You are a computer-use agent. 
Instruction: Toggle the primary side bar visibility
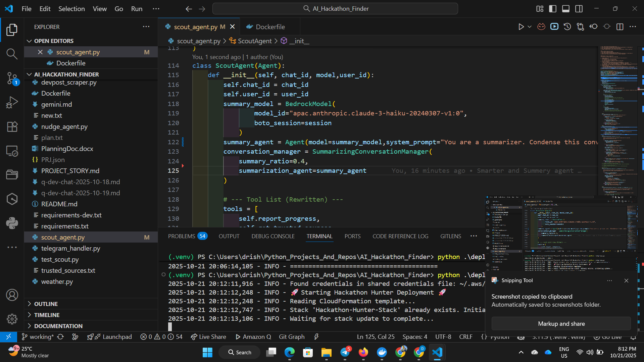[552, 9]
